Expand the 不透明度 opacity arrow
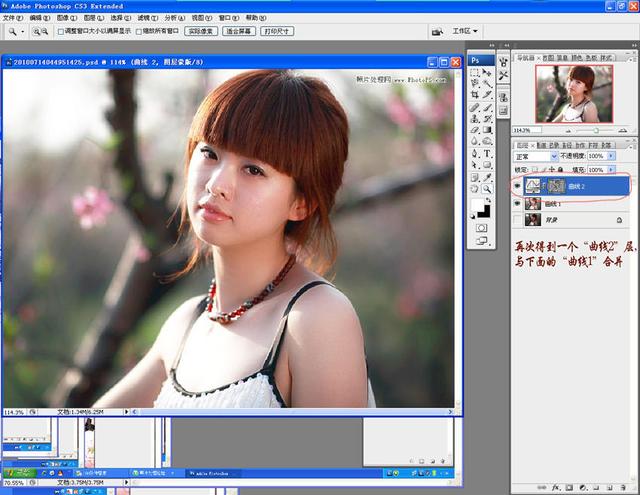 [x=611, y=157]
